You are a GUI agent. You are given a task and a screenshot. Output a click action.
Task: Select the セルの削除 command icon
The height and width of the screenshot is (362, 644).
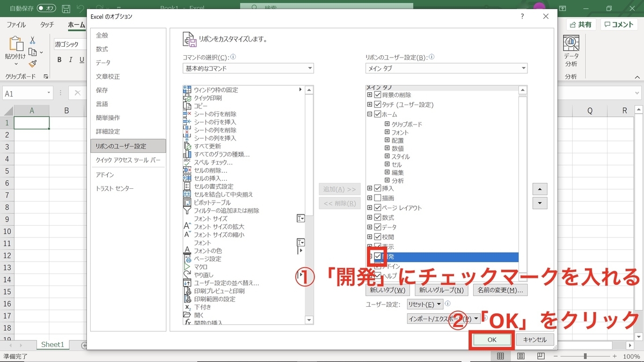pos(187,171)
